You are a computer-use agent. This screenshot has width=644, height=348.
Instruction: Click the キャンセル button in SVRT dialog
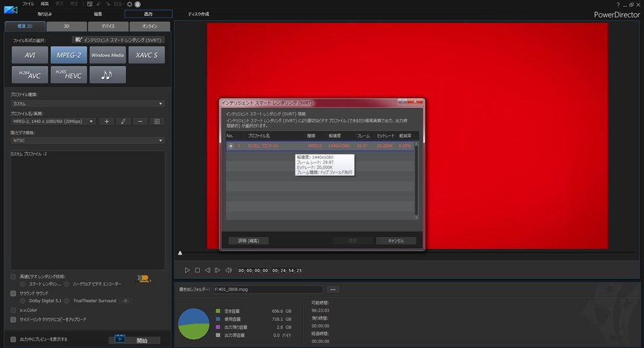(396, 241)
